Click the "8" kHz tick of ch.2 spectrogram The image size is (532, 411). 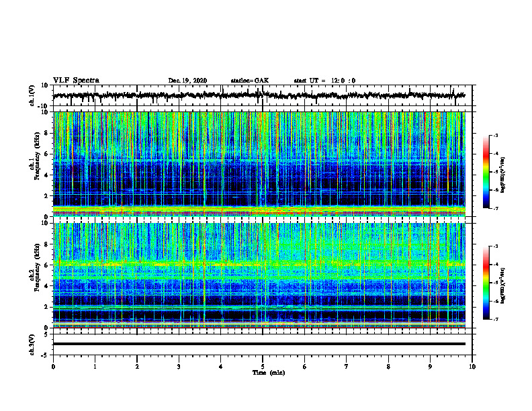click(46, 244)
